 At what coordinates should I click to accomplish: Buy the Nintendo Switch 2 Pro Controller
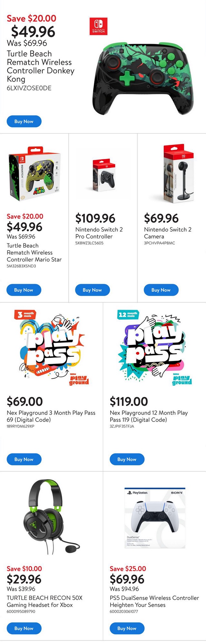[92, 290]
